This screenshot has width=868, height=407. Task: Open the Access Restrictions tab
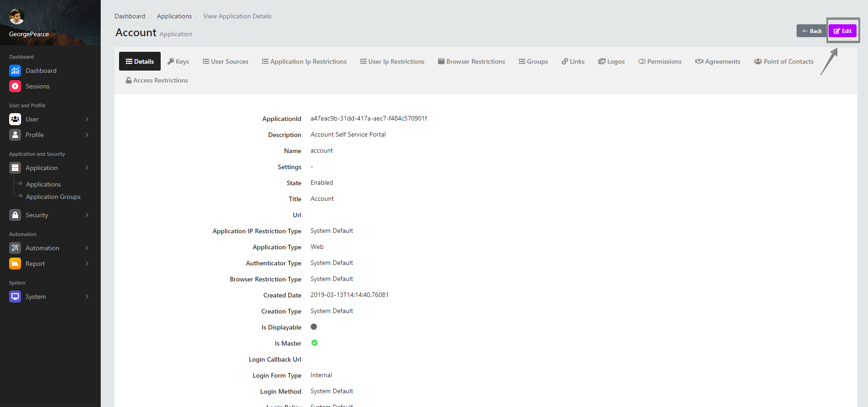(157, 80)
